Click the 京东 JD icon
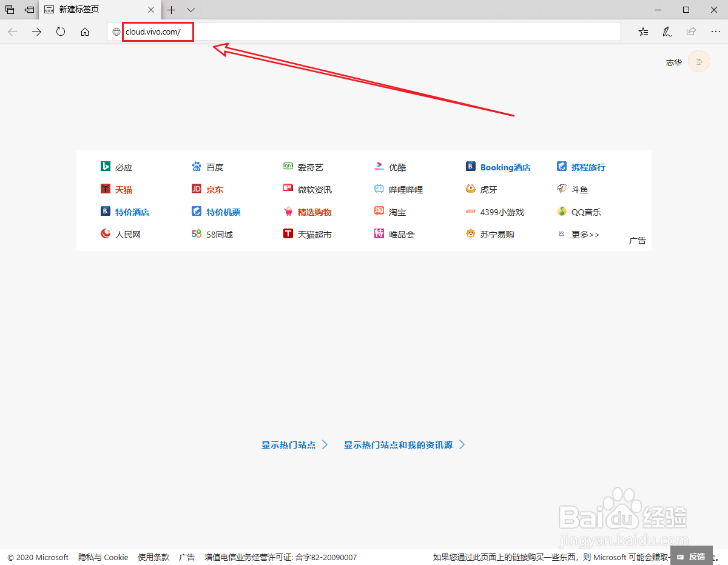728x565 pixels. click(196, 189)
